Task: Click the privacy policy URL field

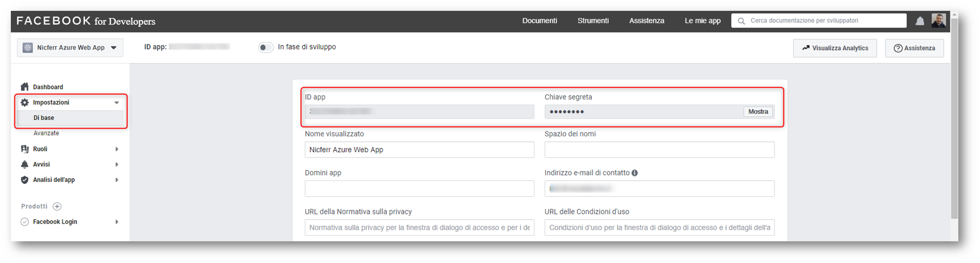Action: coord(419,227)
